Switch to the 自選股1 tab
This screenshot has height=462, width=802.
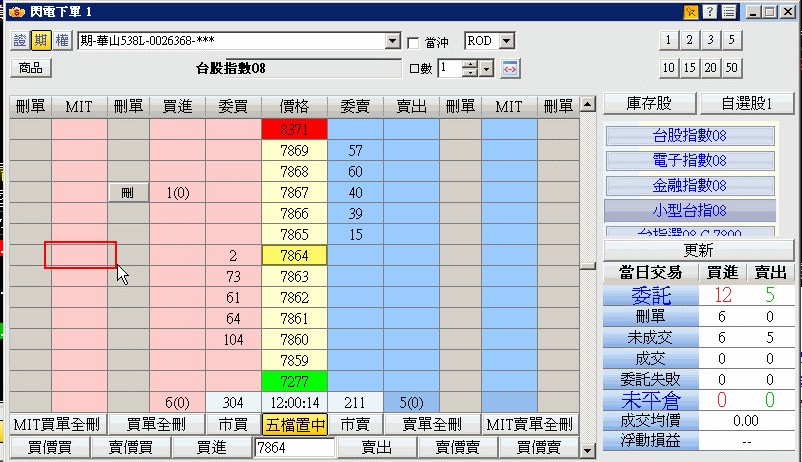pos(746,103)
